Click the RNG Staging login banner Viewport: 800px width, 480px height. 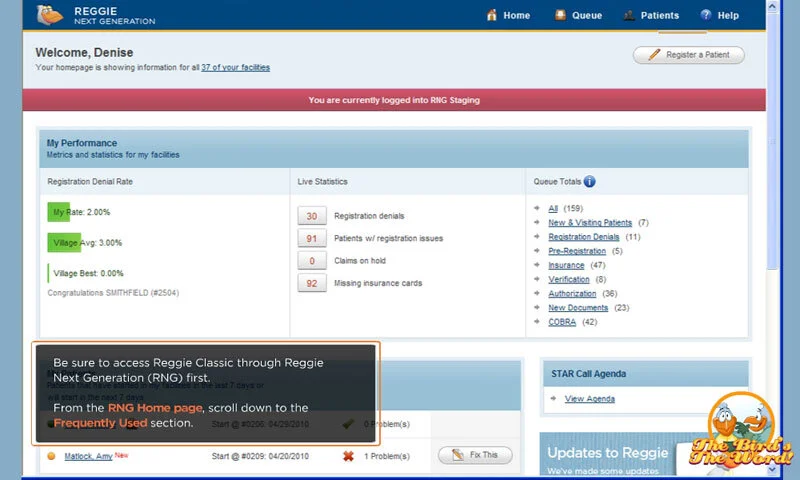pyautogui.click(x=394, y=100)
